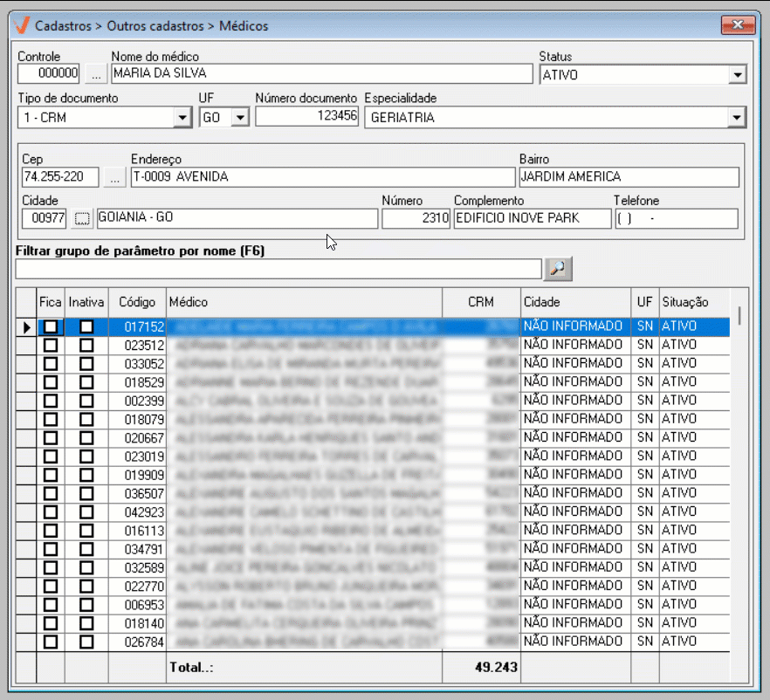
Task: Check Fica box for código 017152
Action: (x=52, y=326)
